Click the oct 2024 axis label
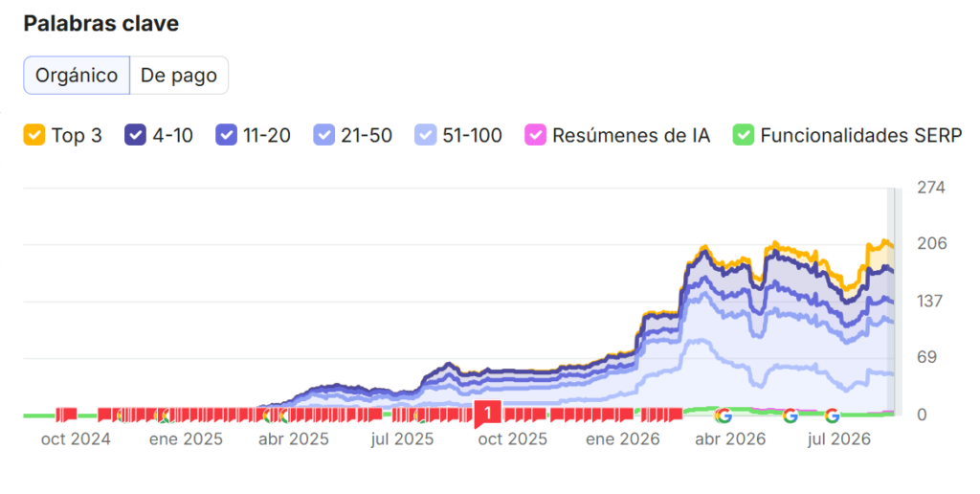Screen dimensions: 980x494 [x=76, y=439]
